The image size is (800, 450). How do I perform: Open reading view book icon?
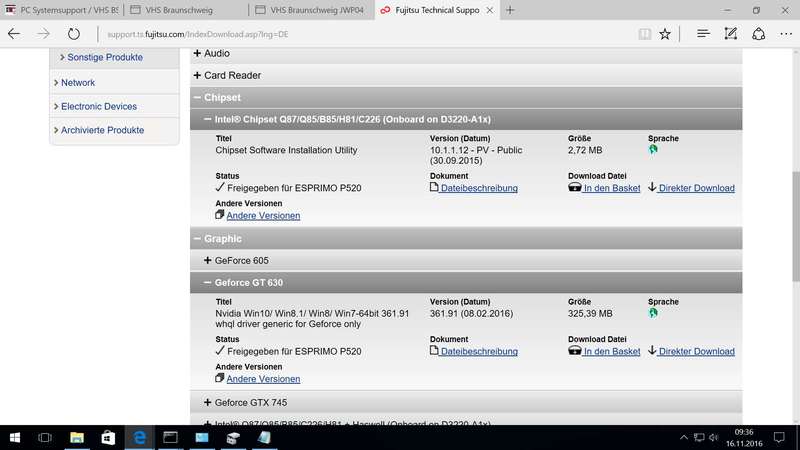click(645, 34)
